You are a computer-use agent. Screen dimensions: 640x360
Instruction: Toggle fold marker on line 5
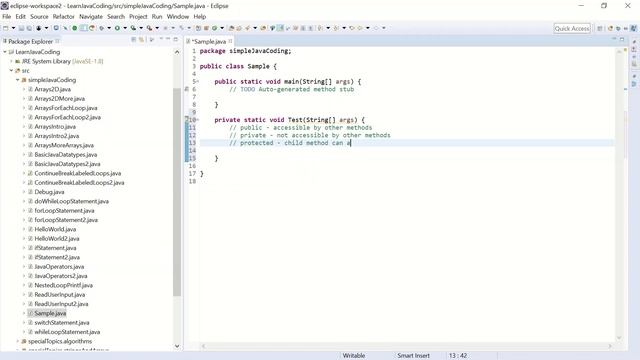coord(198,82)
